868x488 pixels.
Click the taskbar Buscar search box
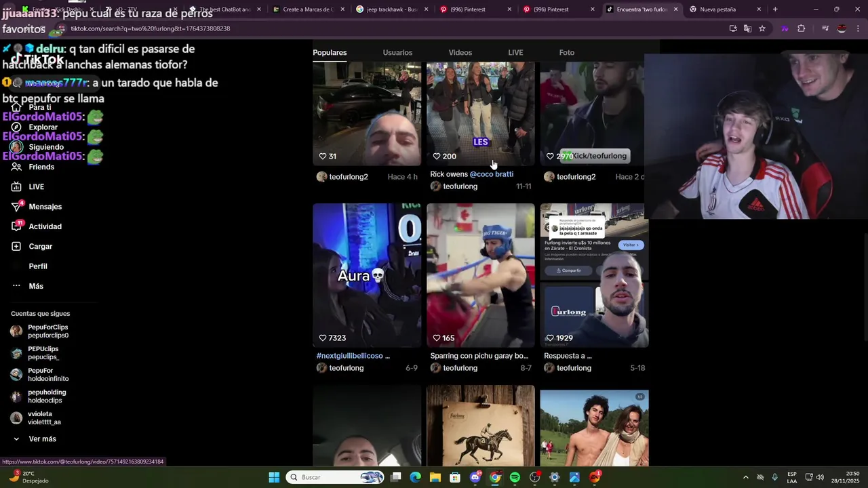[x=335, y=477]
